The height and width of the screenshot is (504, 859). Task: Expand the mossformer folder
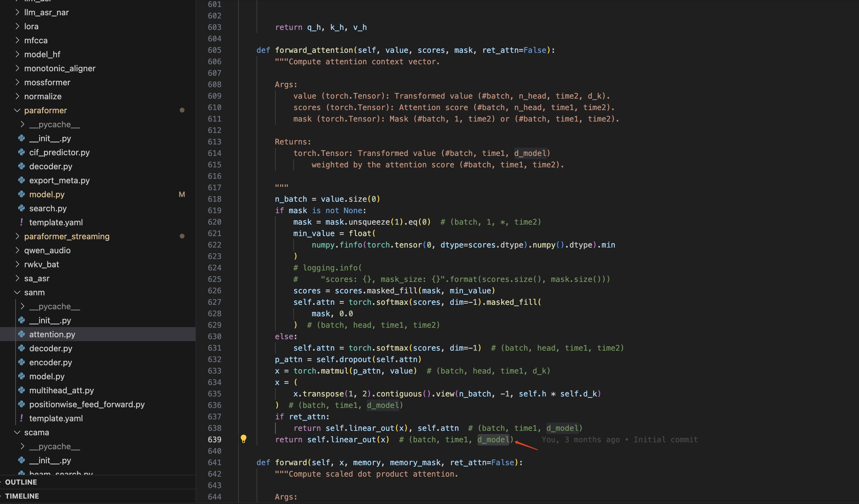[17, 82]
